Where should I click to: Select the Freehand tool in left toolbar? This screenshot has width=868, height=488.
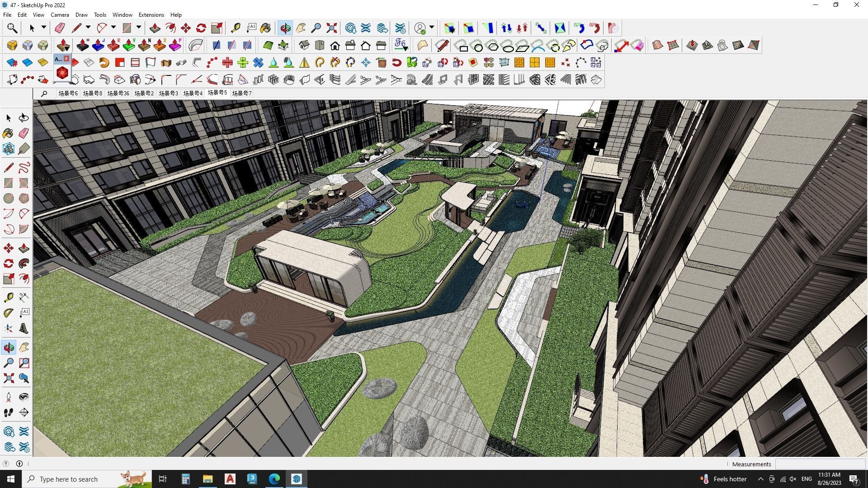(24, 168)
